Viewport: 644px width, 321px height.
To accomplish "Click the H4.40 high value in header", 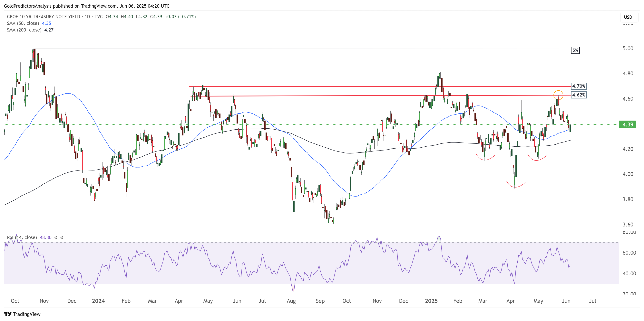I will click(x=127, y=16).
